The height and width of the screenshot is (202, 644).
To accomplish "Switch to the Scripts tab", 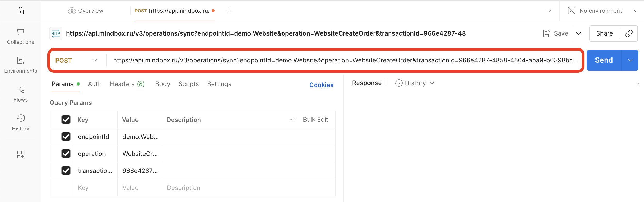I will pyautogui.click(x=189, y=84).
